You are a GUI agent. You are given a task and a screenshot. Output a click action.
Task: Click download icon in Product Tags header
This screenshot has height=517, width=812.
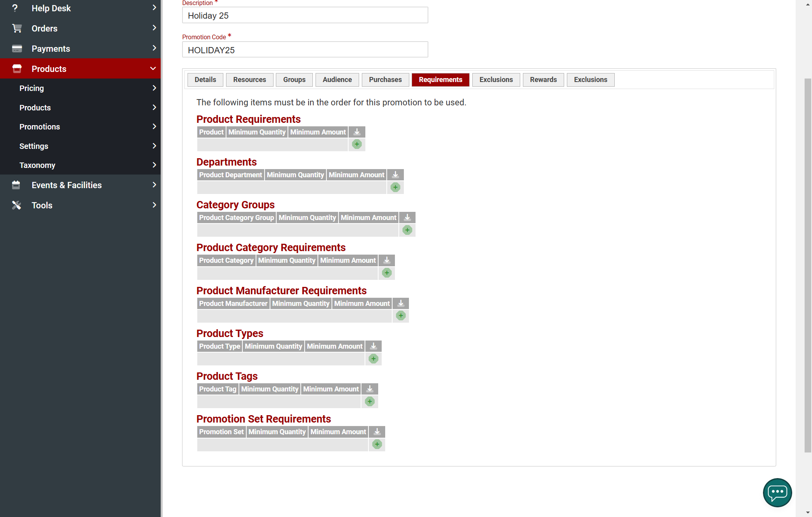click(x=370, y=389)
